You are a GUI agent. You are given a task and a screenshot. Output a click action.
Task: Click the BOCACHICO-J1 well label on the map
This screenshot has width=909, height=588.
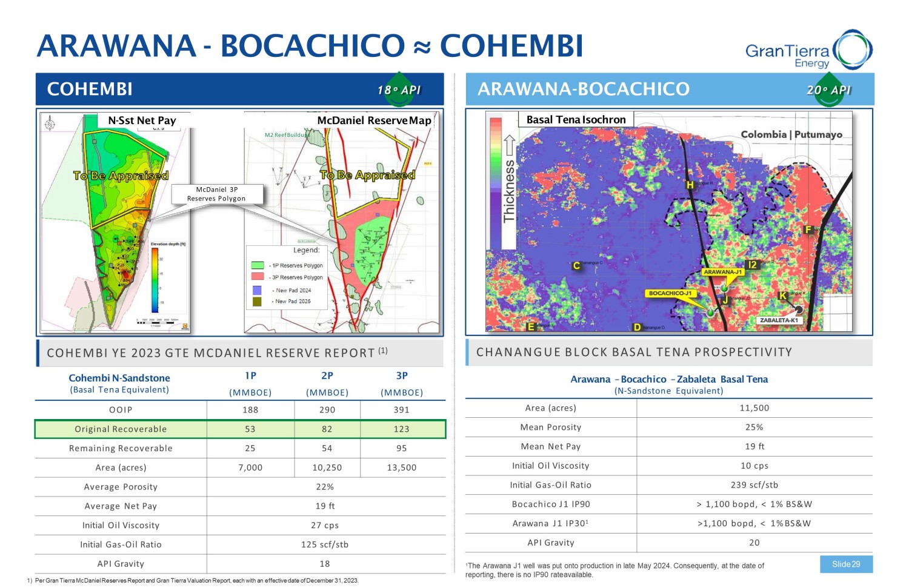(x=670, y=293)
